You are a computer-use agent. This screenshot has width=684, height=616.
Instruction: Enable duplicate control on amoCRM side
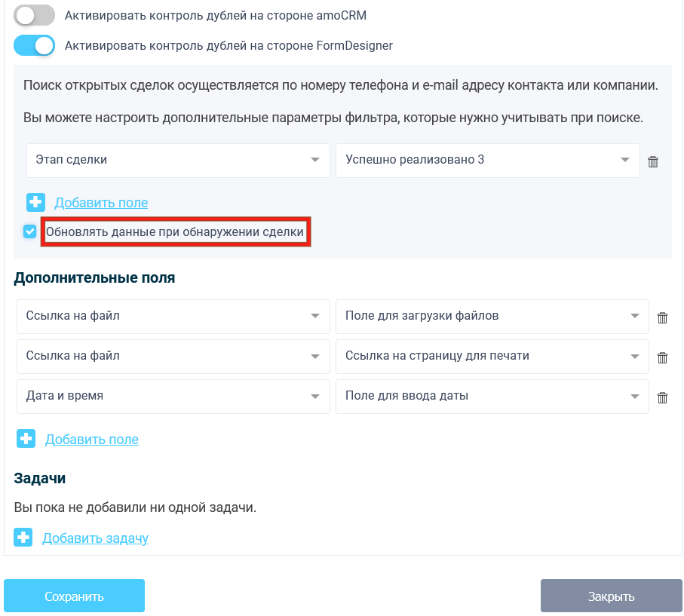click(34, 15)
